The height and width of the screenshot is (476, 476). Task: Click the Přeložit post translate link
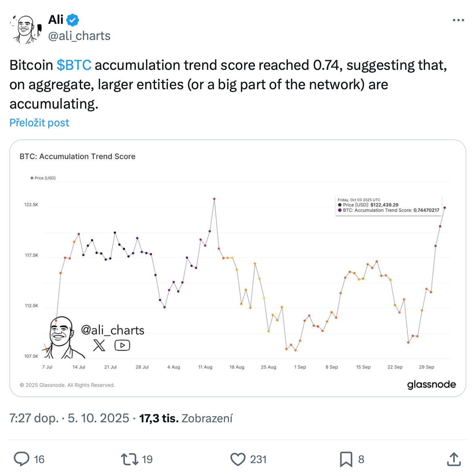pyautogui.click(x=39, y=123)
